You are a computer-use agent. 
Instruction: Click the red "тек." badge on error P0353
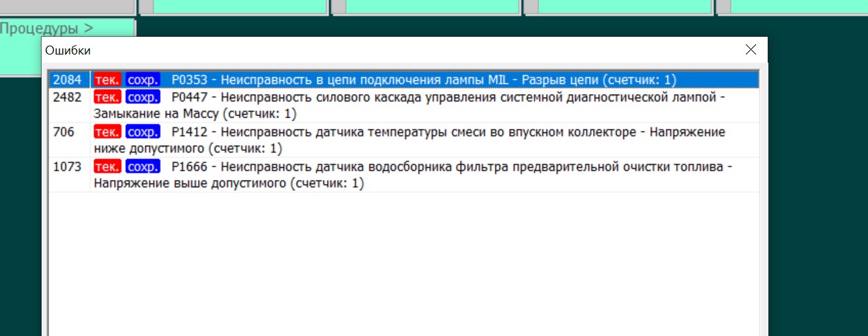pyautogui.click(x=107, y=80)
